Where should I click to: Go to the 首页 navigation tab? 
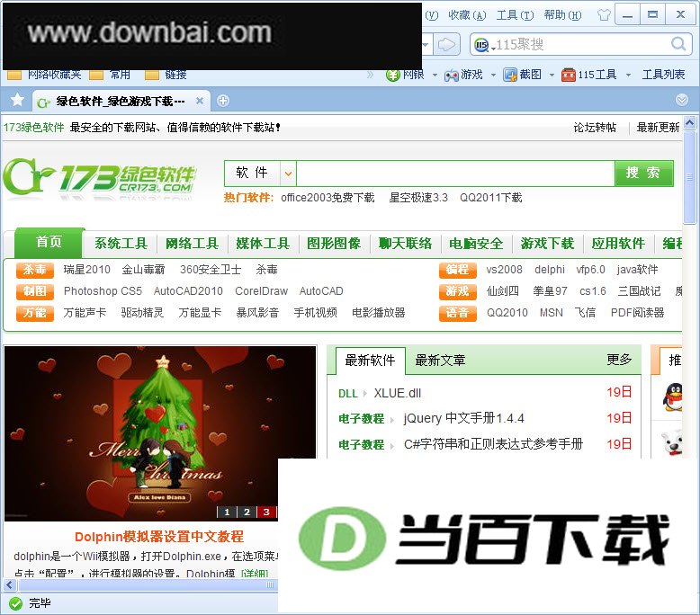click(x=49, y=242)
